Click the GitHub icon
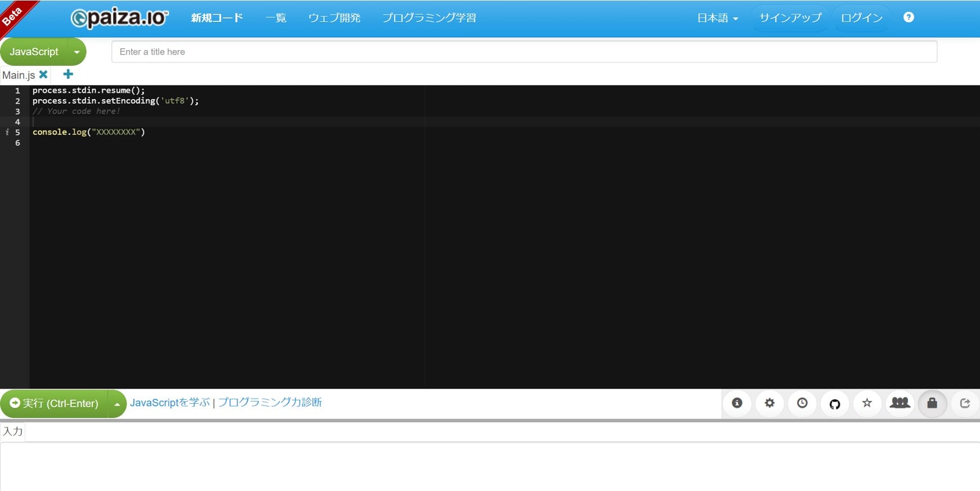The width and height of the screenshot is (980, 491). (x=835, y=403)
